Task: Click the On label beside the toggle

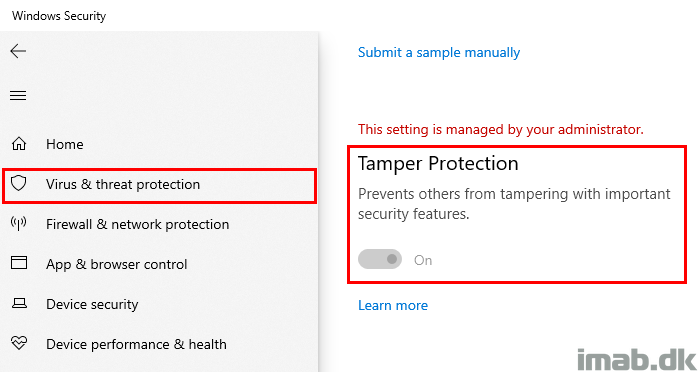Action: 423,260
